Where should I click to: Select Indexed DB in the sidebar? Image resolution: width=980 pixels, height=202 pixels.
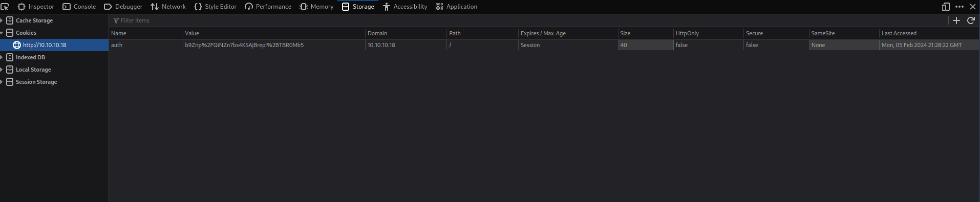[x=30, y=57]
